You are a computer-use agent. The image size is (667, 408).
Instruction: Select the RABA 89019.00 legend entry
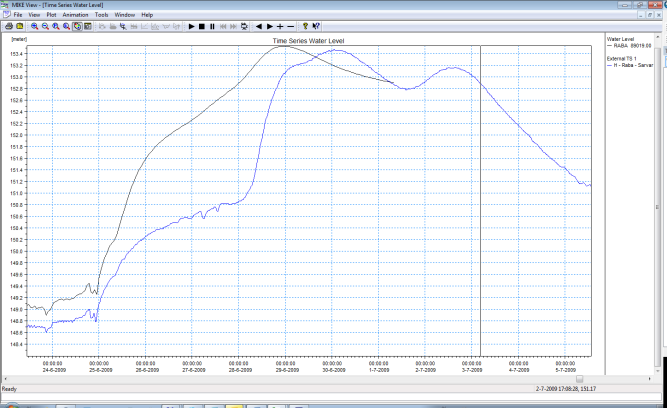click(629, 46)
